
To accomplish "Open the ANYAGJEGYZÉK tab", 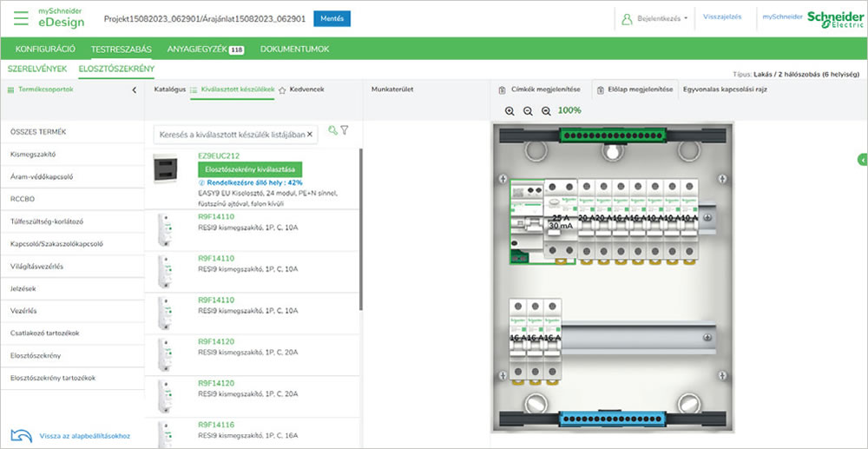I will pyautogui.click(x=206, y=50).
